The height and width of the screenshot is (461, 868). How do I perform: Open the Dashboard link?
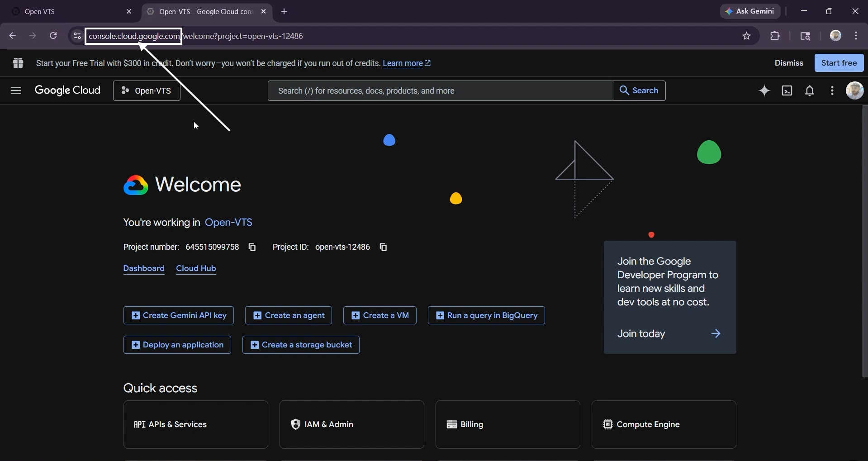144,268
